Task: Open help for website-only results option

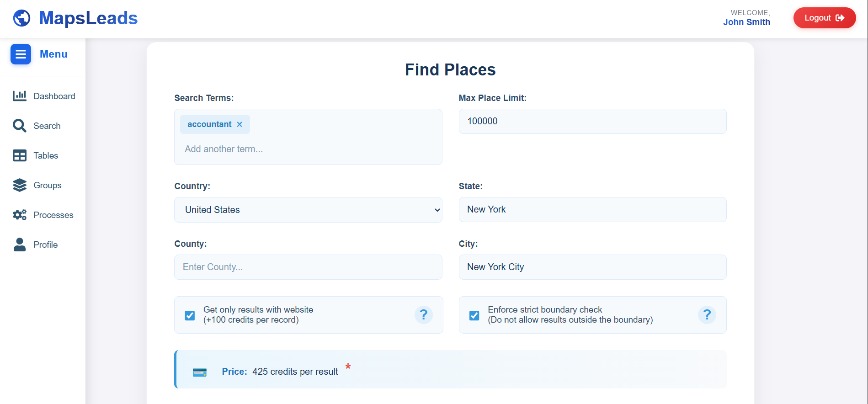Action: pyautogui.click(x=424, y=315)
